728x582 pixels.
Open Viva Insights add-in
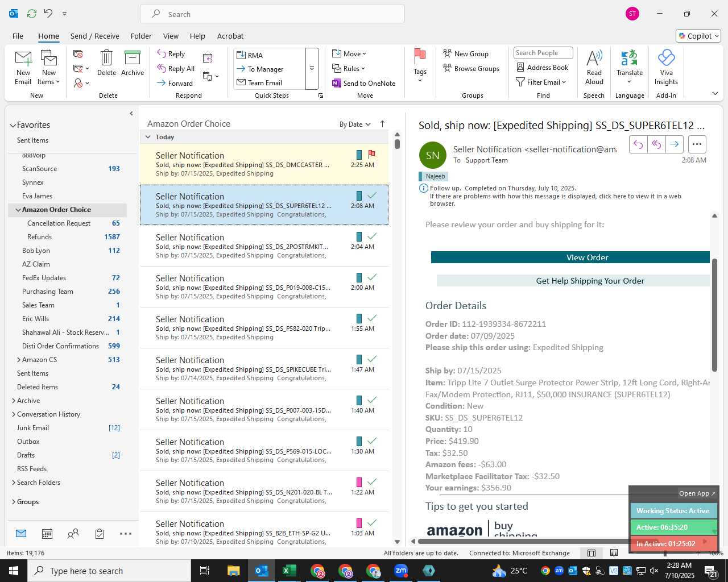pyautogui.click(x=666, y=67)
